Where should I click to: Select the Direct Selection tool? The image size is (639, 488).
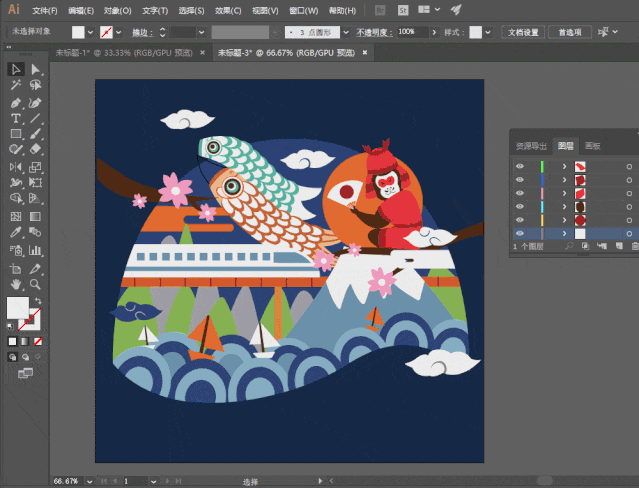(x=36, y=69)
